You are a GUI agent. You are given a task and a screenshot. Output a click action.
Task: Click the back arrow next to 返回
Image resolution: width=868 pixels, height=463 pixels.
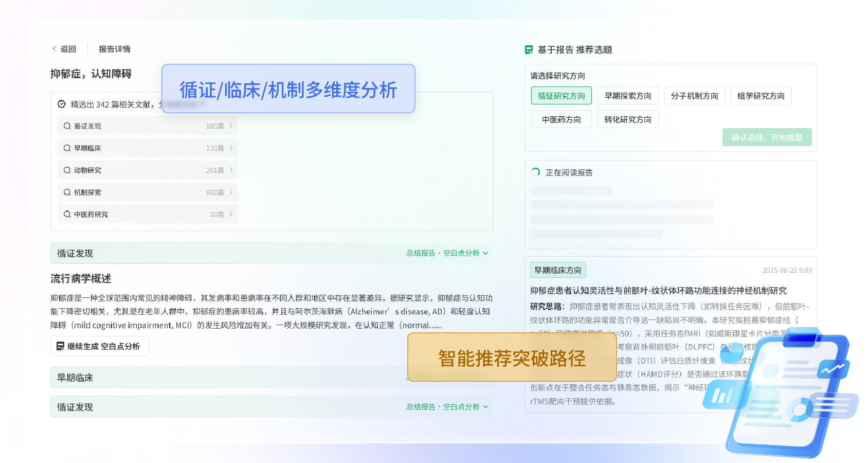(x=55, y=48)
